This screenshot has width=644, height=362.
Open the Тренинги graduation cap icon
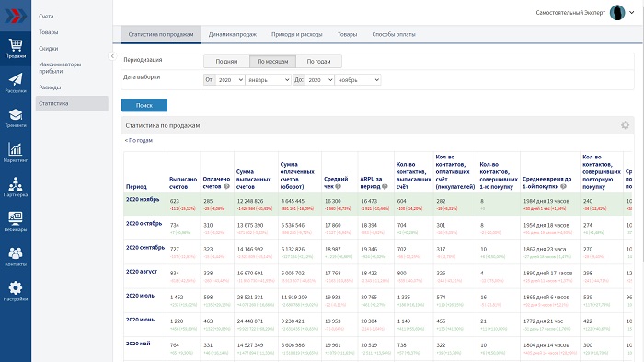pos(16,118)
